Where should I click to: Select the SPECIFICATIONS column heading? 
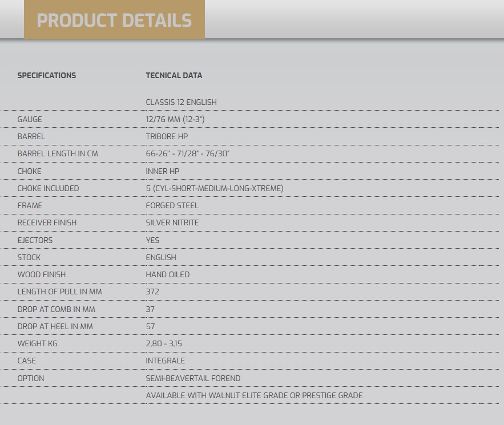[x=47, y=75]
